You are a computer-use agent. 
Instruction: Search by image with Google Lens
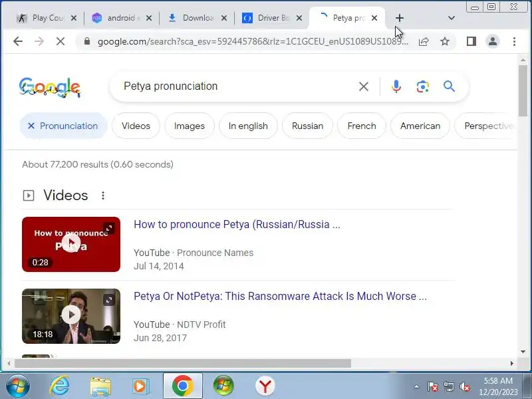423,86
